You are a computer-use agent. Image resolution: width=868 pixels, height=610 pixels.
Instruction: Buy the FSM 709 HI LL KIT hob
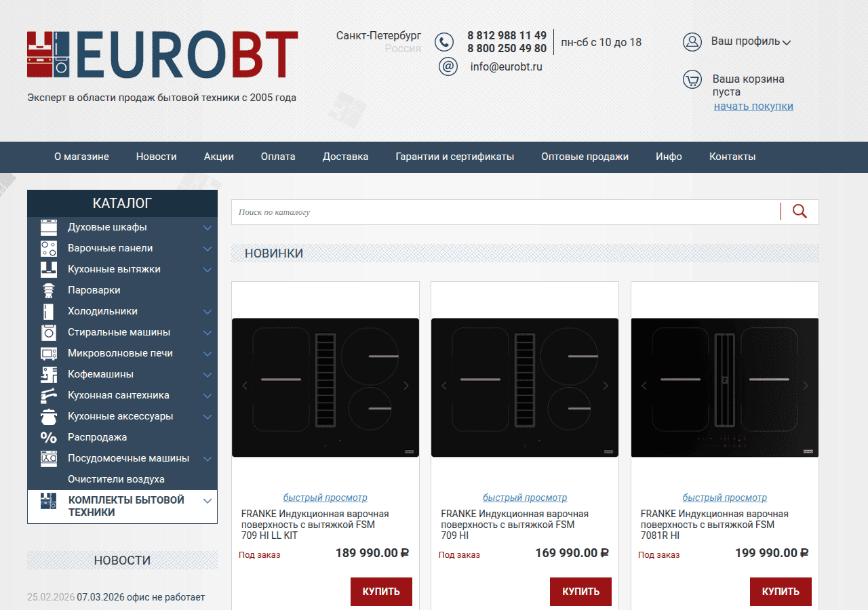[x=381, y=592]
